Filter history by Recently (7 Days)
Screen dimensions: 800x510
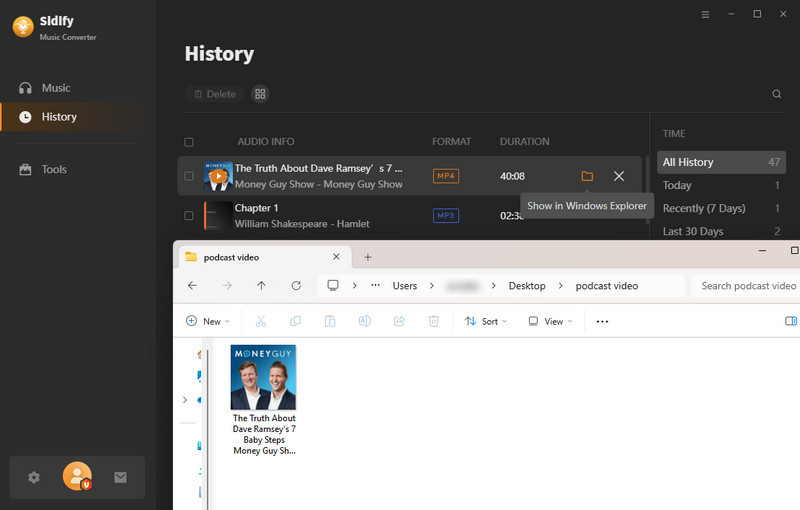click(721, 208)
